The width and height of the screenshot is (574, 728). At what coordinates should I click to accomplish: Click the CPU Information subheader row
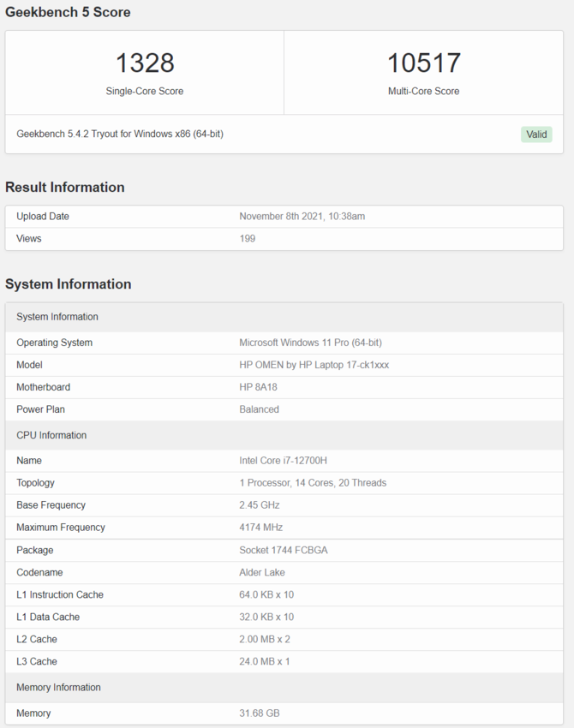tap(284, 435)
